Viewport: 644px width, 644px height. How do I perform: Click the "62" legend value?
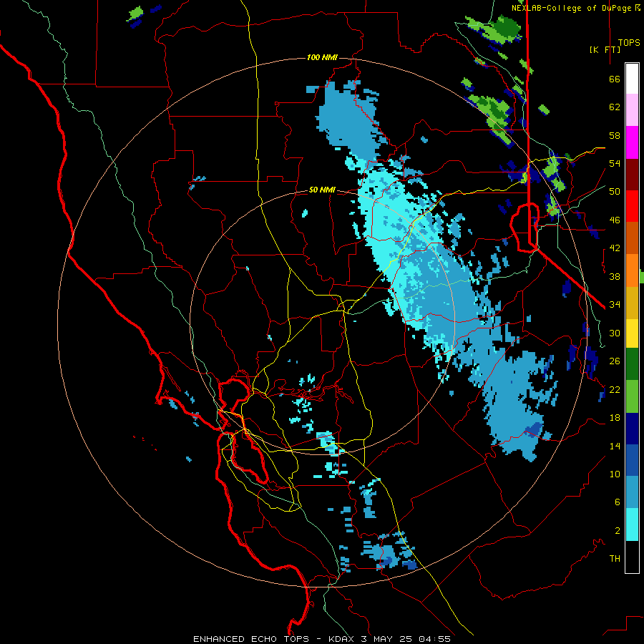[x=615, y=107]
